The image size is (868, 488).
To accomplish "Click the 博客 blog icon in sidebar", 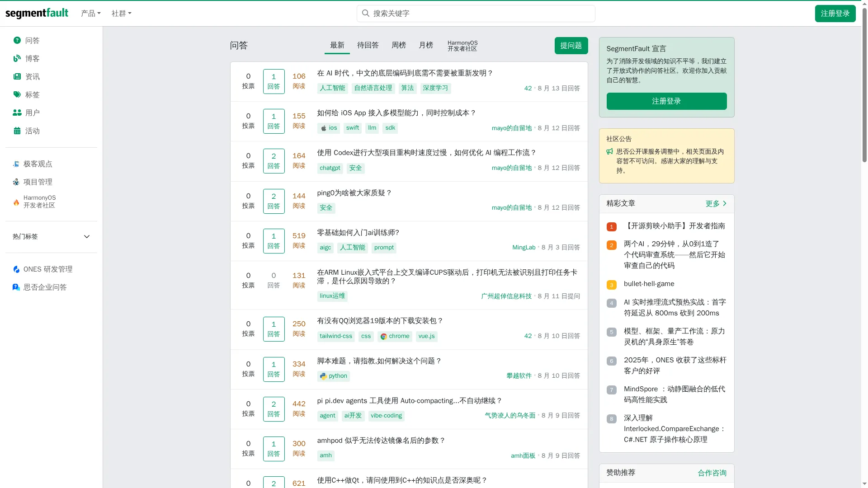I will click(17, 58).
